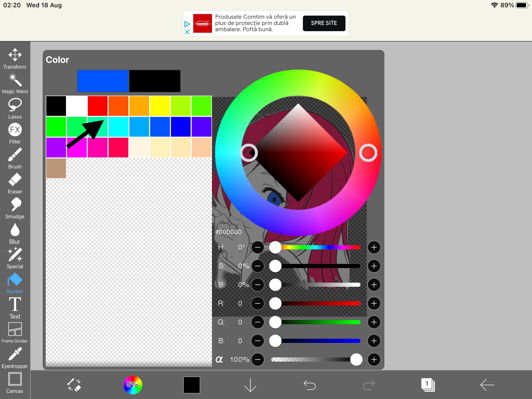532x399 pixels.
Task: Decrease Red value with minus button
Action: (258, 303)
